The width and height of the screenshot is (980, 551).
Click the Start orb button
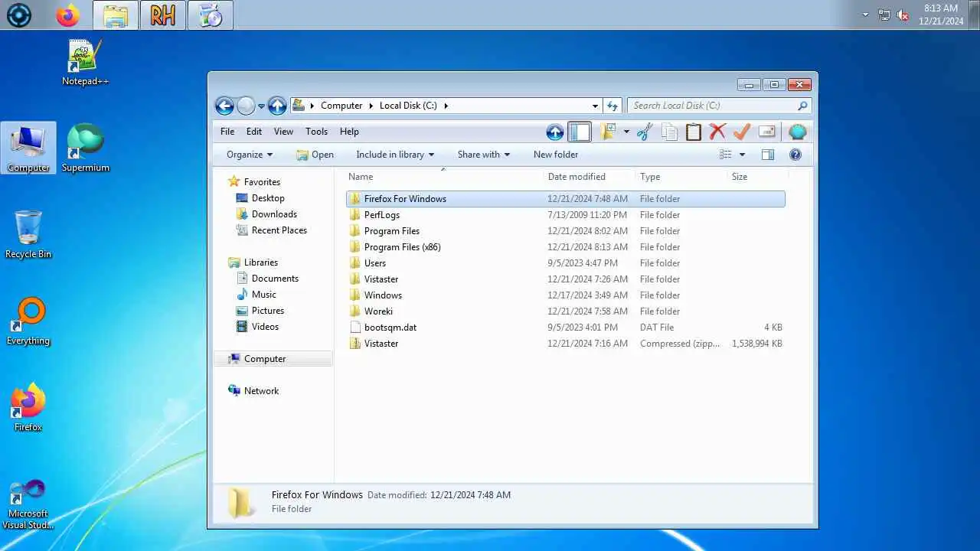[19, 15]
